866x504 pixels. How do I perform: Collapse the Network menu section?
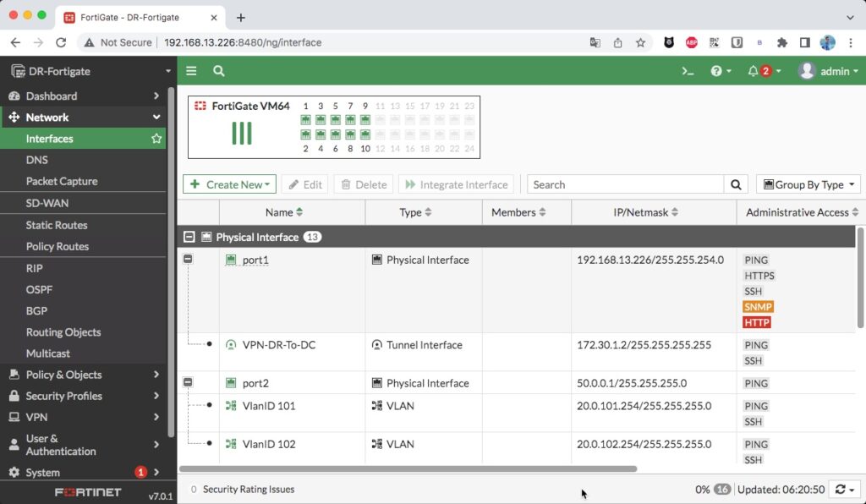[83, 117]
